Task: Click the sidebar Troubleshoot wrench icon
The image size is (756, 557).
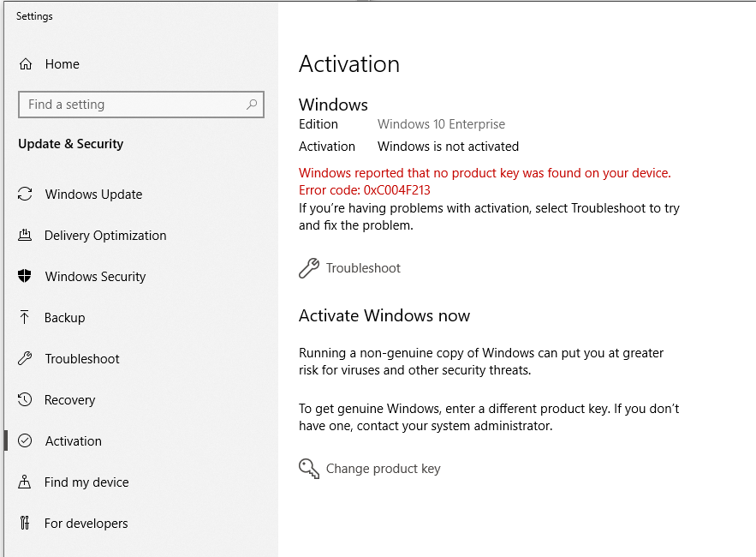Action: pyautogui.click(x=25, y=358)
